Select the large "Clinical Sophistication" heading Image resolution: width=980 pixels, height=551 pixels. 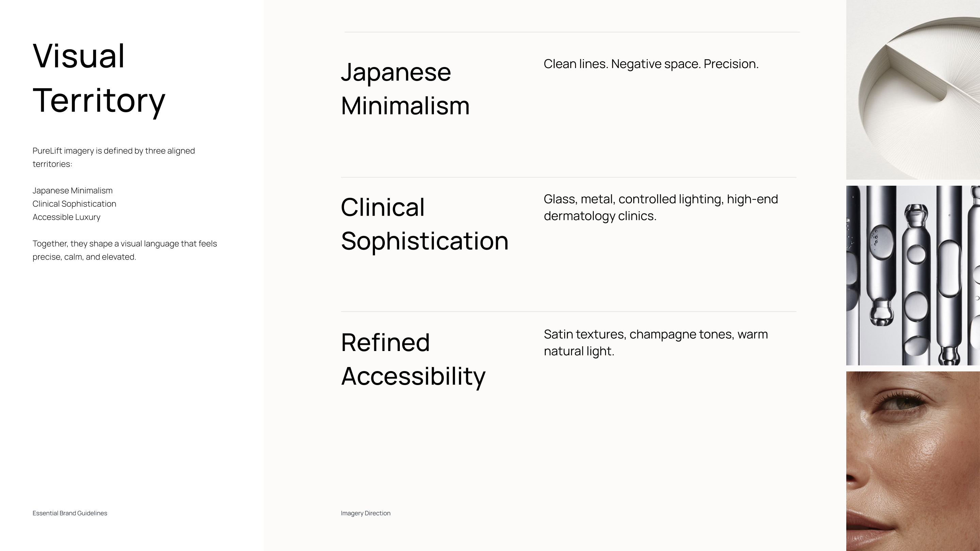pyautogui.click(x=424, y=224)
